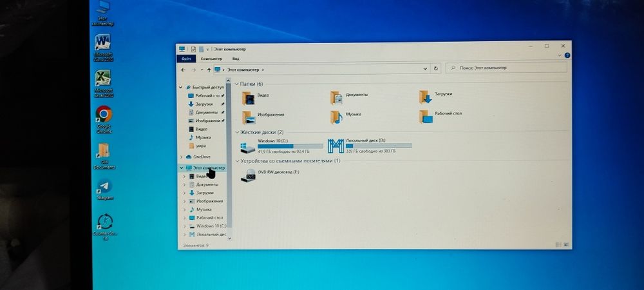This screenshot has height=290, width=644.
Task: Expand Windows 10 (C:) node in tree
Action: pos(184,226)
